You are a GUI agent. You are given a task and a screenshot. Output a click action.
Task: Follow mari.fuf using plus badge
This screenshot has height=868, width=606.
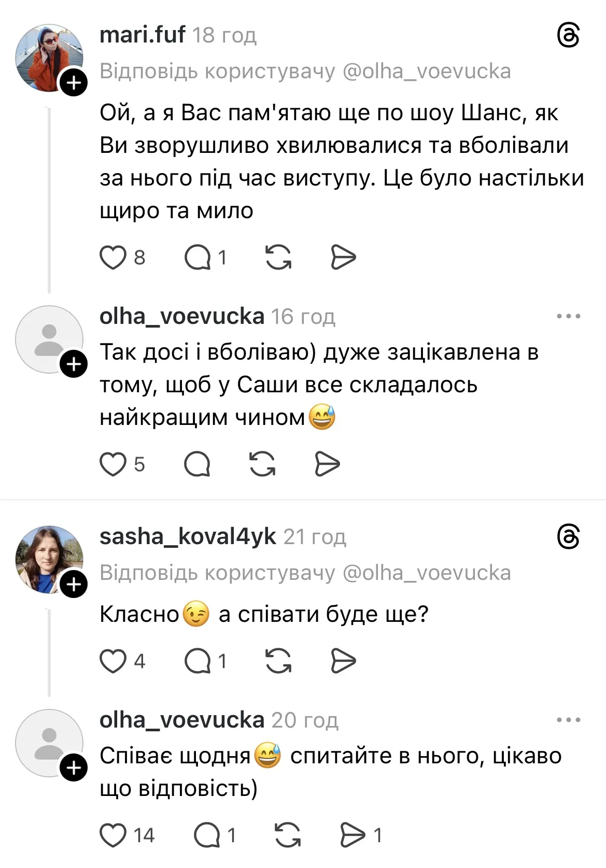pos(74,82)
